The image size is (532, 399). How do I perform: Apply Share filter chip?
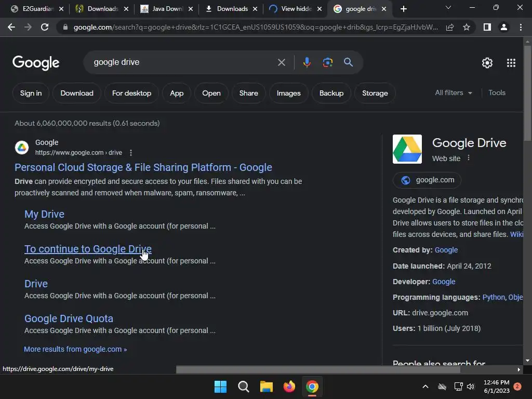(249, 93)
